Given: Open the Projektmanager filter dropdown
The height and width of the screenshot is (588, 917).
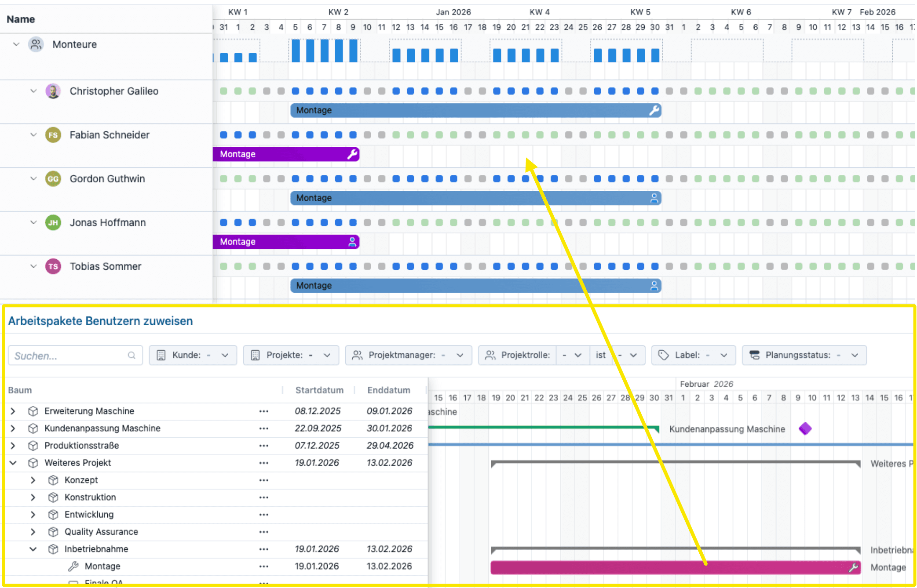Looking at the screenshot, I should [408, 355].
